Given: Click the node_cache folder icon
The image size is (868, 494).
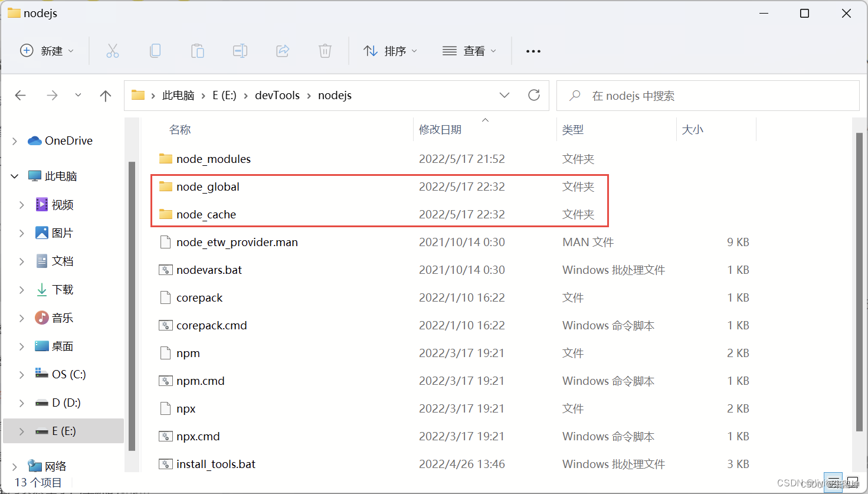Looking at the screenshot, I should tap(166, 214).
